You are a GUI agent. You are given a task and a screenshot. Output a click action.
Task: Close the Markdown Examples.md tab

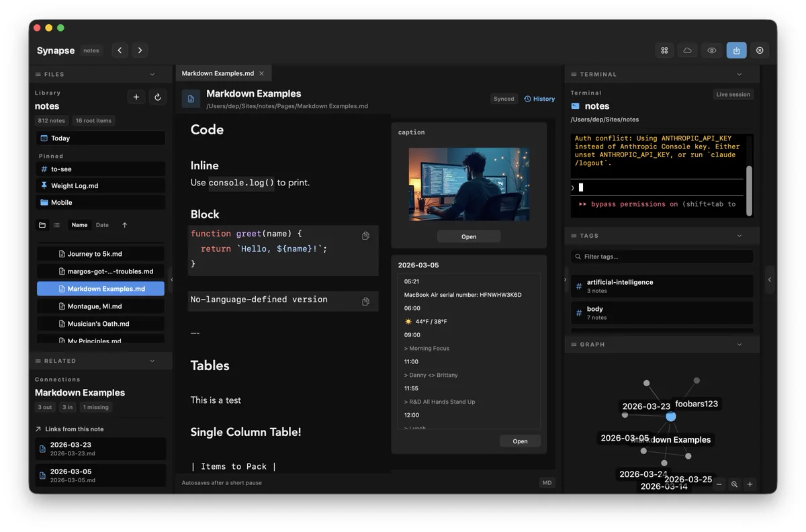(x=262, y=74)
